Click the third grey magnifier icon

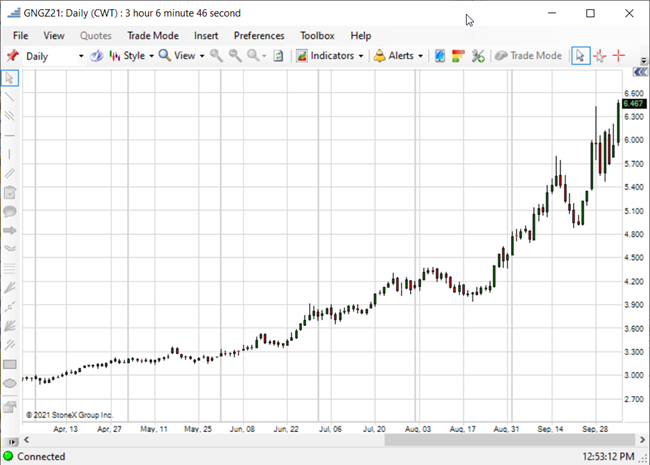click(253, 56)
